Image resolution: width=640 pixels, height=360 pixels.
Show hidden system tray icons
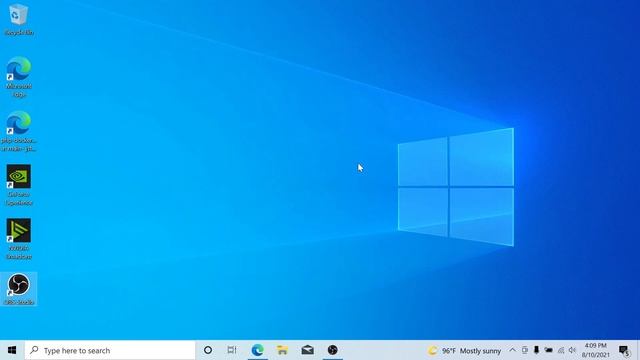(512, 350)
